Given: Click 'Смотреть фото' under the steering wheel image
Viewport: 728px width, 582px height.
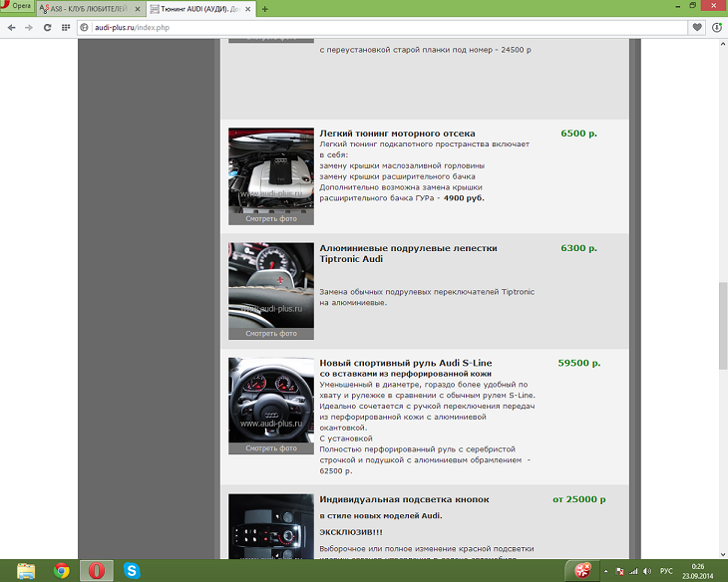Looking at the screenshot, I should tap(270, 448).
